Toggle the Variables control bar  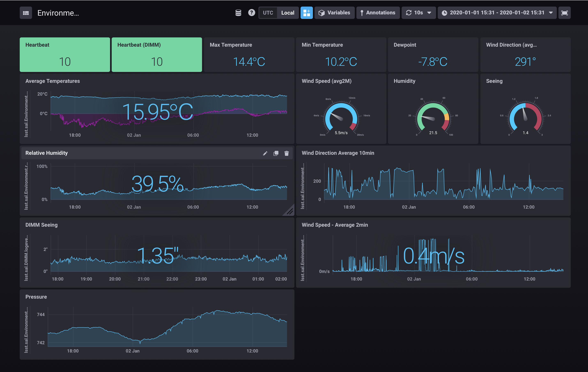tap(334, 13)
